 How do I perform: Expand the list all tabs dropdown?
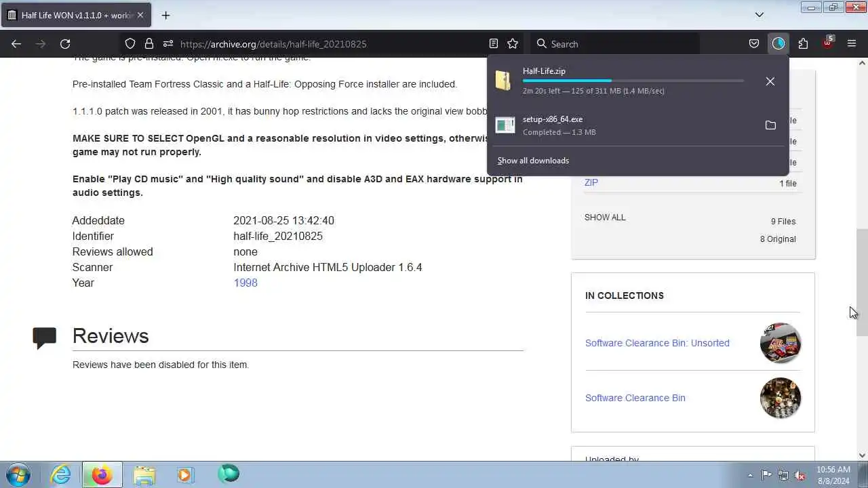coord(759,15)
